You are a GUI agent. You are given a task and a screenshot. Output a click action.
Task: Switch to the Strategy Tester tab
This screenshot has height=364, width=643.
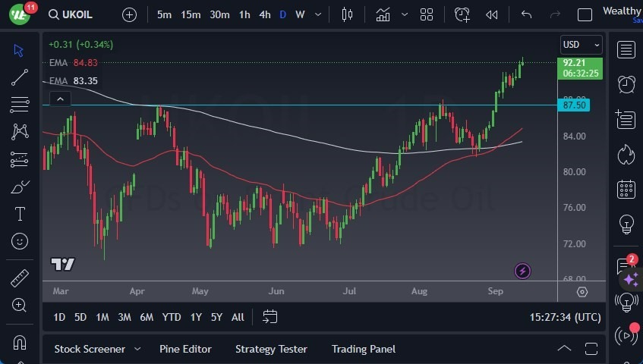(x=271, y=349)
